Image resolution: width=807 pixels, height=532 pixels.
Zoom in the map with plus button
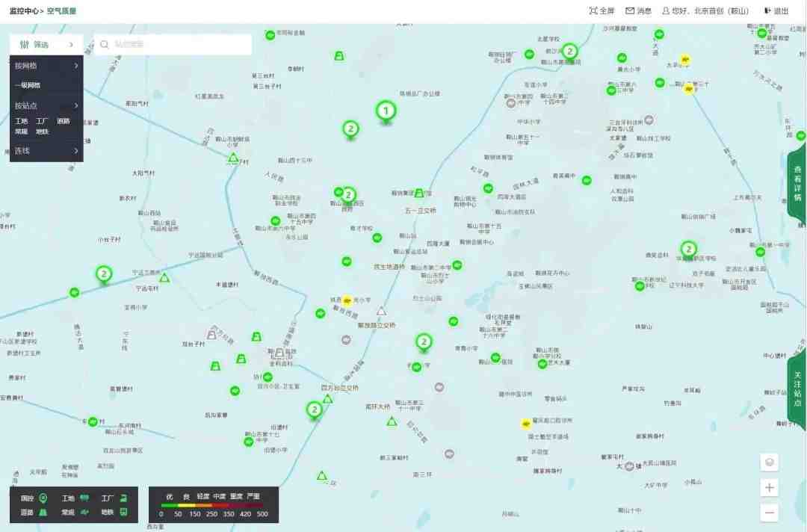coord(769,488)
